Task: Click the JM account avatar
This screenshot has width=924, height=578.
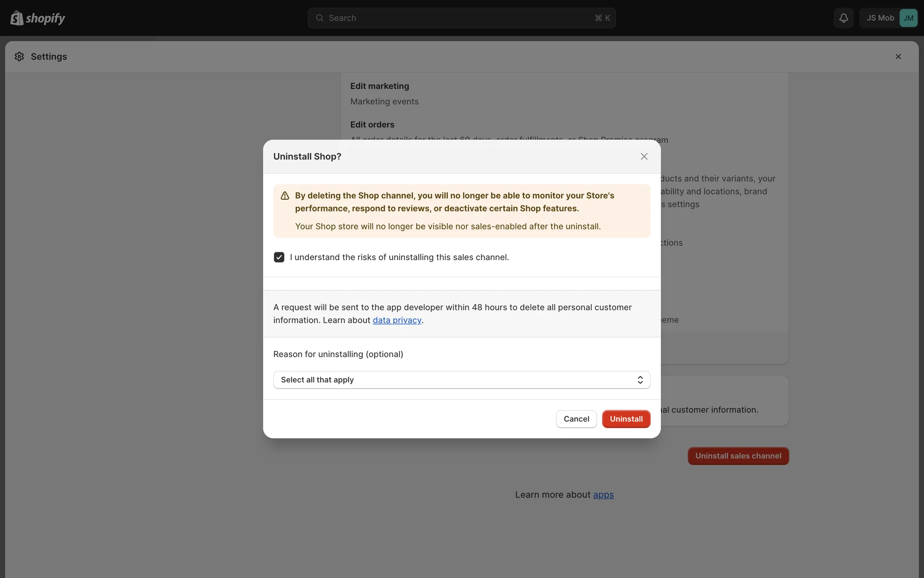Action: click(x=908, y=18)
